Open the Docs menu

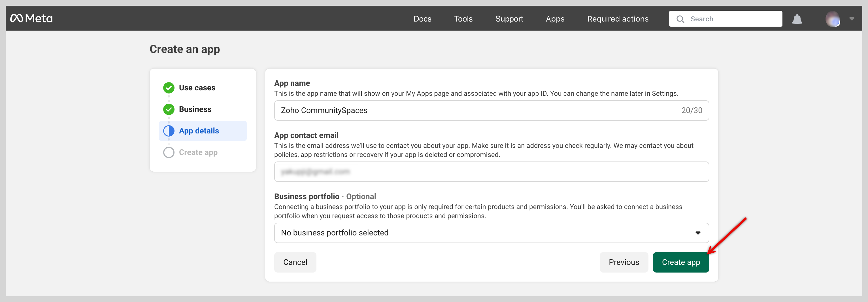click(422, 19)
